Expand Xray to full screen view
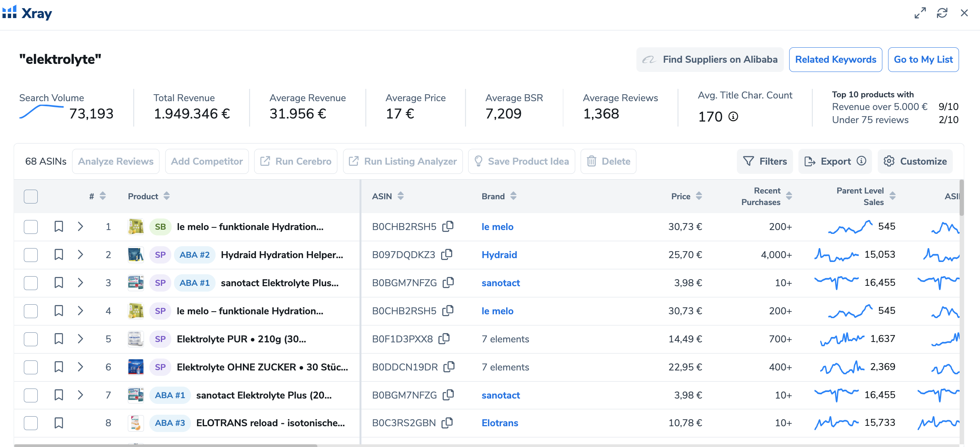The width and height of the screenshot is (980, 447). click(920, 13)
